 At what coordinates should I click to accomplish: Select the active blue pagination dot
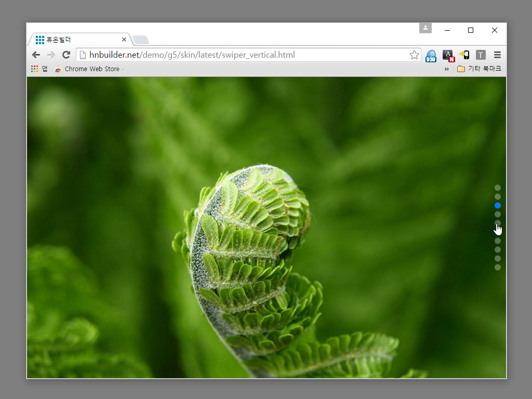point(498,205)
